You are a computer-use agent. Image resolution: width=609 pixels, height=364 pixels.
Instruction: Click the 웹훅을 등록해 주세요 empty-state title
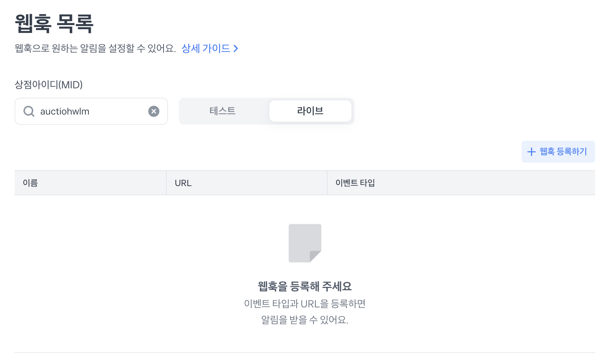pyautogui.click(x=304, y=286)
